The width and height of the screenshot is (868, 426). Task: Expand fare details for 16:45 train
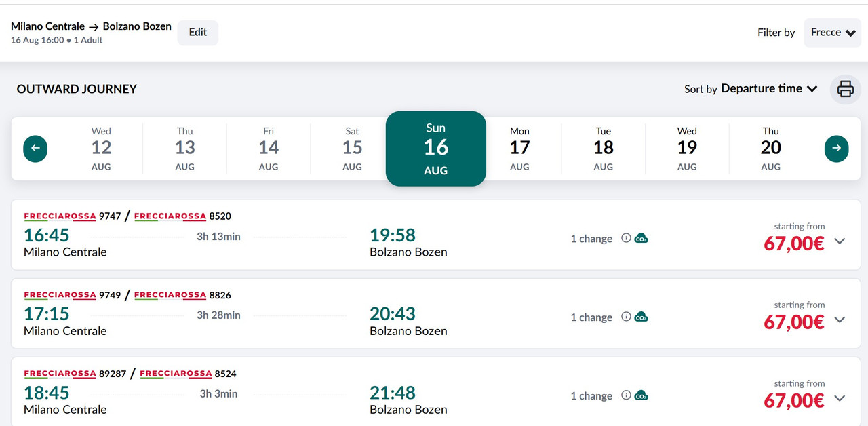click(x=840, y=241)
